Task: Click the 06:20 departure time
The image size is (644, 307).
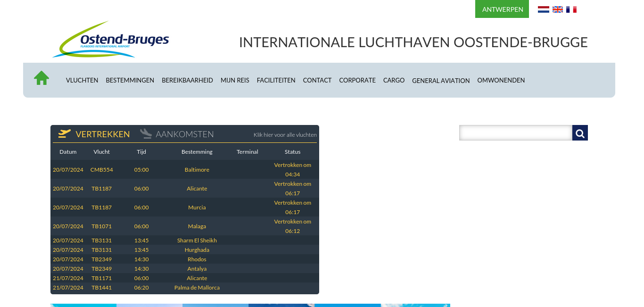Action: [141, 288]
